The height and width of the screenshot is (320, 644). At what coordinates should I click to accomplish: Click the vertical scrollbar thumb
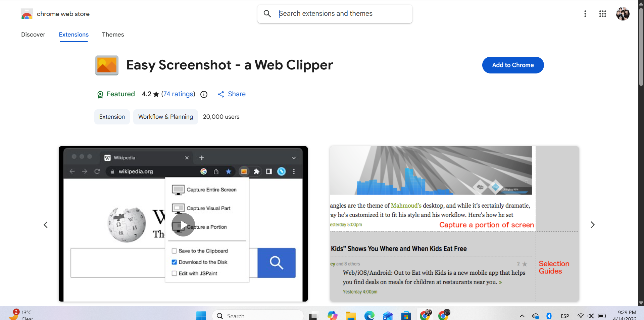(x=641, y=46)
